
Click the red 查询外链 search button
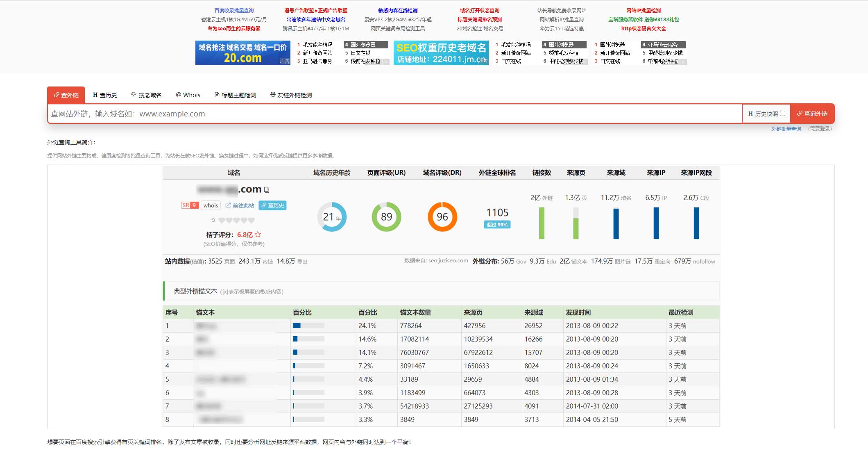click(812, 114)
